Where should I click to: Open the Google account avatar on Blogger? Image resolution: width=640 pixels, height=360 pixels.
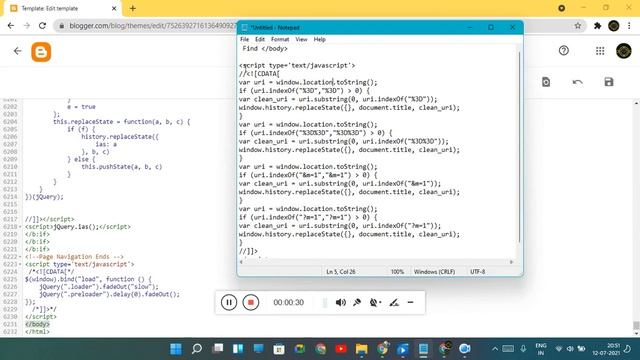click(624, 51)
